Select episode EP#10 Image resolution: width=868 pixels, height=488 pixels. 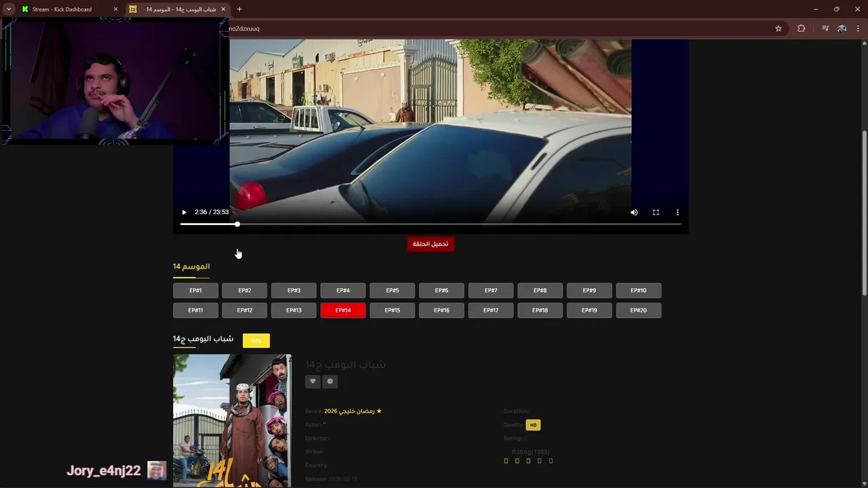click(x=639, y=291)
